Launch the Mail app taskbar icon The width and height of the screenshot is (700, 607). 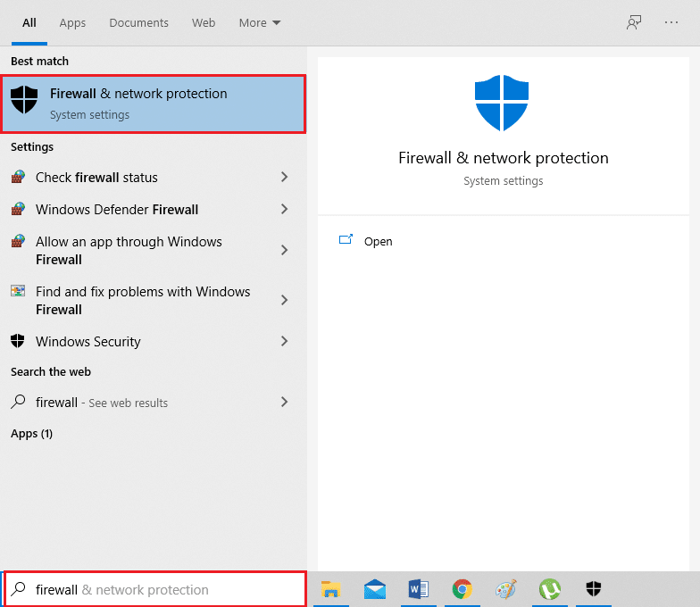click(375, 589)
